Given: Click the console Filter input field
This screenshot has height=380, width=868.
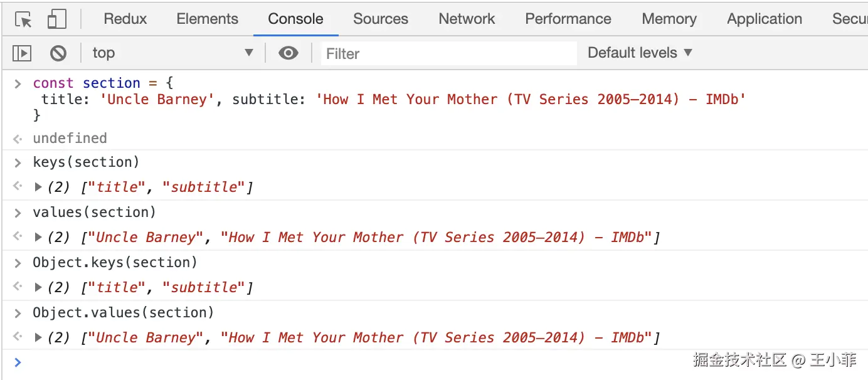Looking at the screenshot, I should (x=448, y=54).
